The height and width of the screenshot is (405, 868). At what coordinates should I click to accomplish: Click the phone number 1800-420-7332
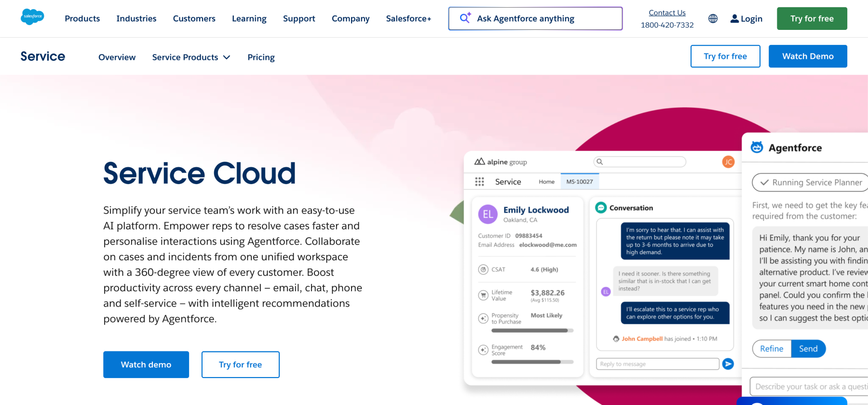[x=667, y=25]
